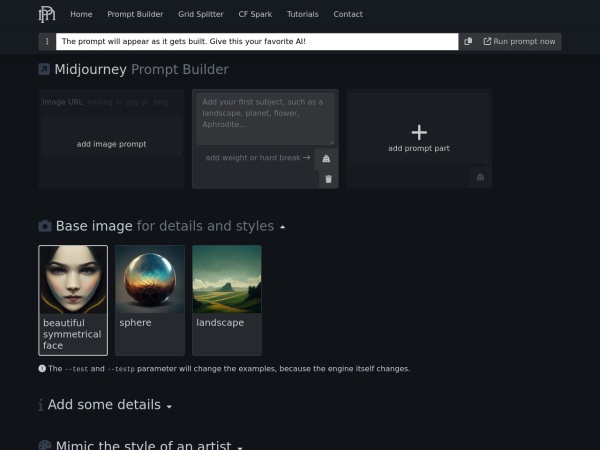
Task: Open the Grid Splitter menu item
Action: pos(200,15)
